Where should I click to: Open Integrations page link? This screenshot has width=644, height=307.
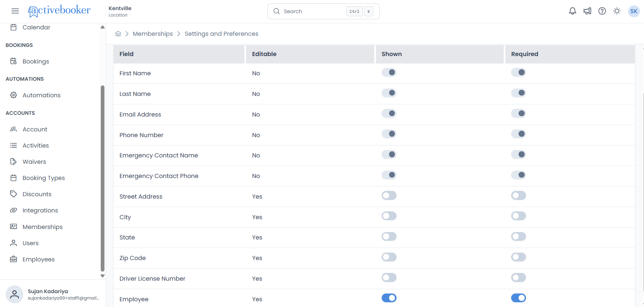[40, 210]
